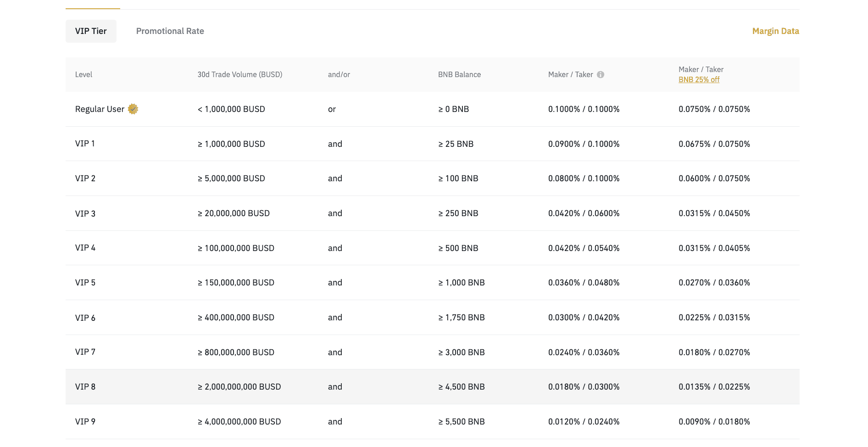Click the VIP 3 trade volume cell
Viewport: 868px width, 447px height.
(x=234, y=213)
